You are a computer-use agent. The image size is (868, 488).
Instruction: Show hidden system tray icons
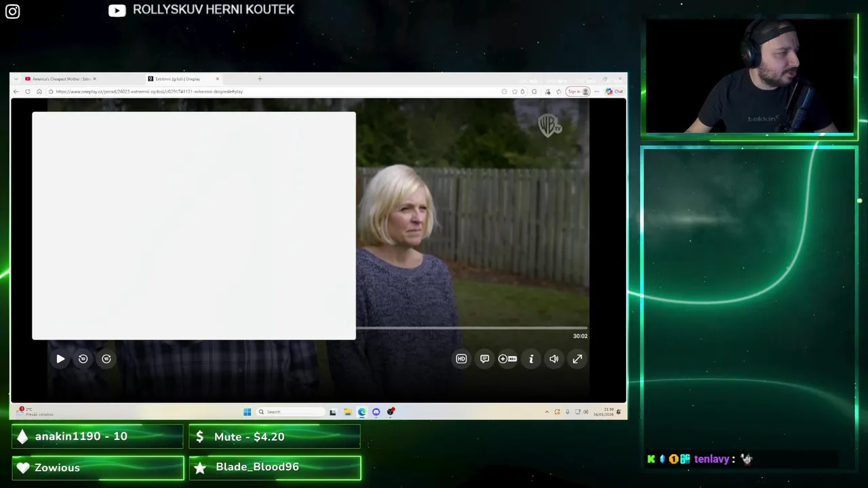[x=547, y=411]
